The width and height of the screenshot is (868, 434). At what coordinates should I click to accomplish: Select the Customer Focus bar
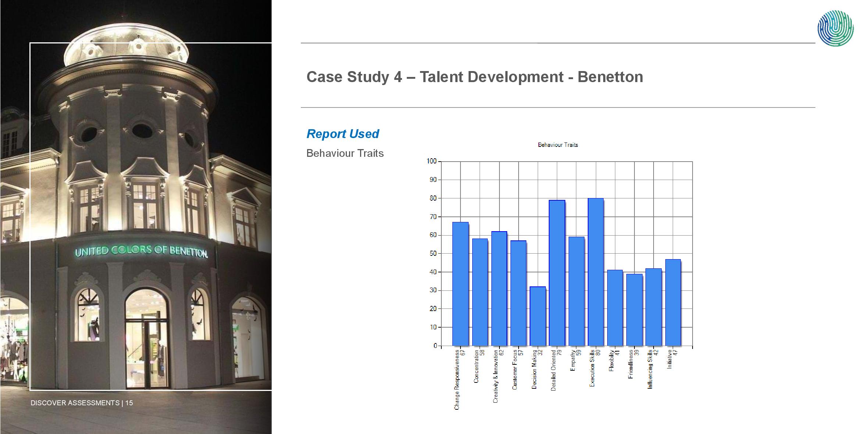(x=518, y=293)
